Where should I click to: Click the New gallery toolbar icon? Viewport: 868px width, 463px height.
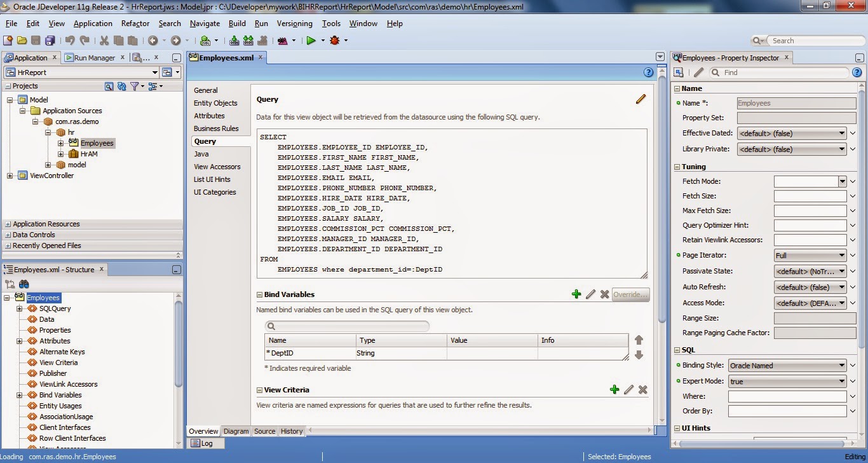click(9, 41)
